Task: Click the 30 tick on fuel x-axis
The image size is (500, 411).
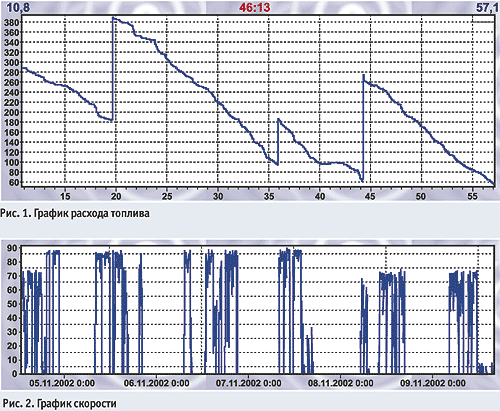Action: (218, 196)
